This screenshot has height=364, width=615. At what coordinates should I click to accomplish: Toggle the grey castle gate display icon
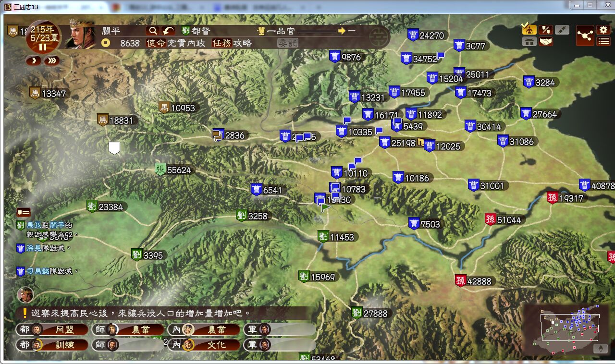click(529, 41)
